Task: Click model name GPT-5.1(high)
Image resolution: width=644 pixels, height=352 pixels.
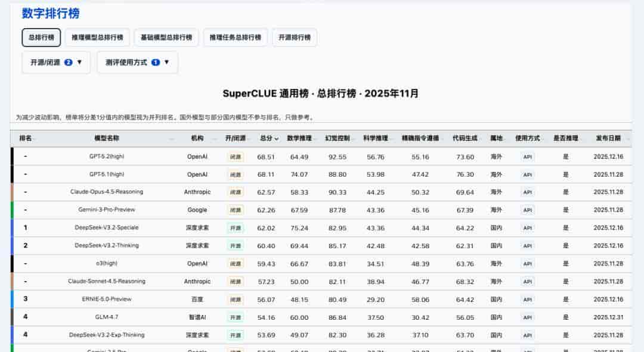Action: click(107, 174)
